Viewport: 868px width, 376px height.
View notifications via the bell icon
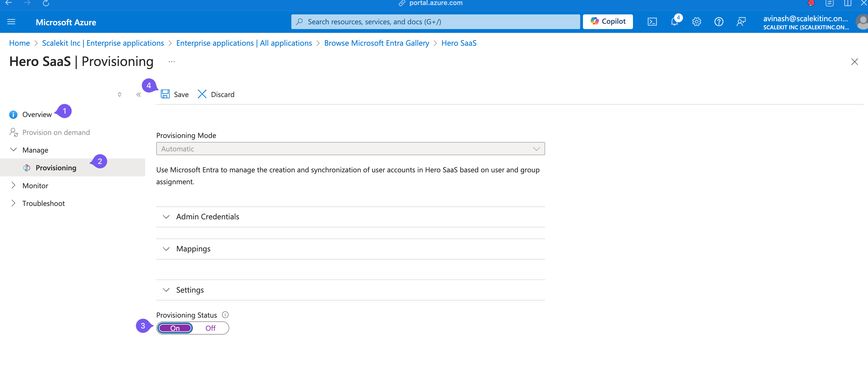[x=674, y=21]
